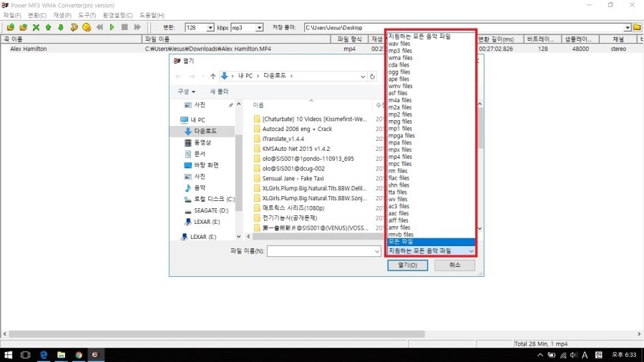Open the 구성 dropdown menu
This screenshot has height=362, width=644.
pyautogui.click(x=186, y=92)
